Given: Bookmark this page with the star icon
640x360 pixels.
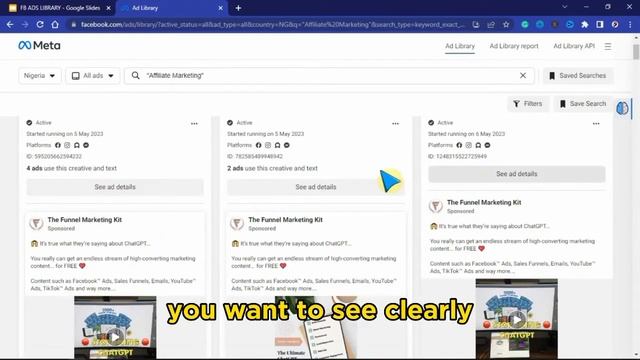Looking at the screenshot, I should point(506,24).
